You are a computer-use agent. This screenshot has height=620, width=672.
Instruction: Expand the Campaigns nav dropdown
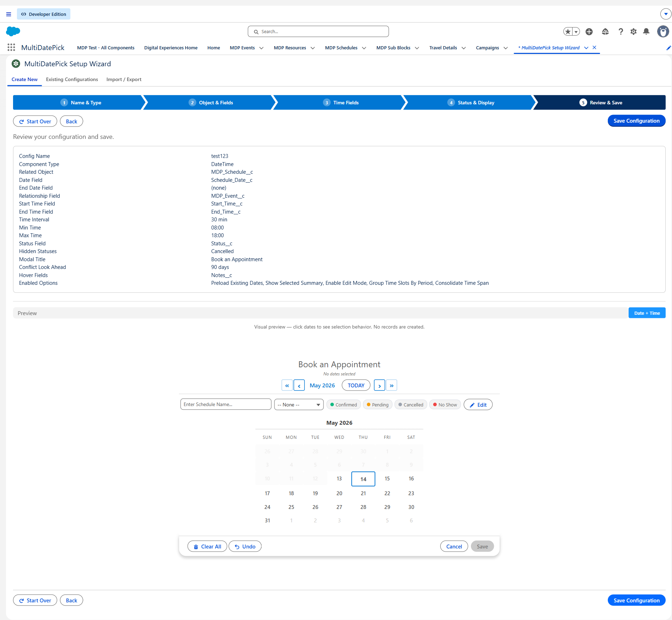pyautogui.click(x=505, y=48)
